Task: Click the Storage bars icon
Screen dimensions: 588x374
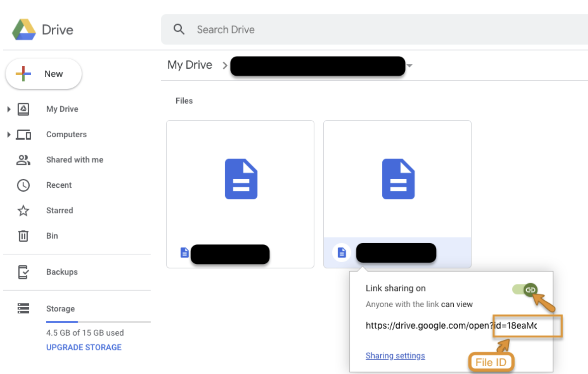Action: pos(23,308)
